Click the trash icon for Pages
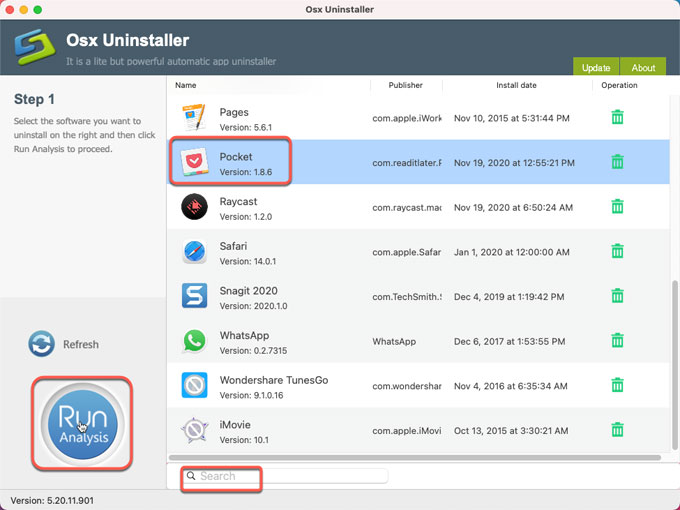The height and width of the screenshot is (510, 680). point(617,117)
